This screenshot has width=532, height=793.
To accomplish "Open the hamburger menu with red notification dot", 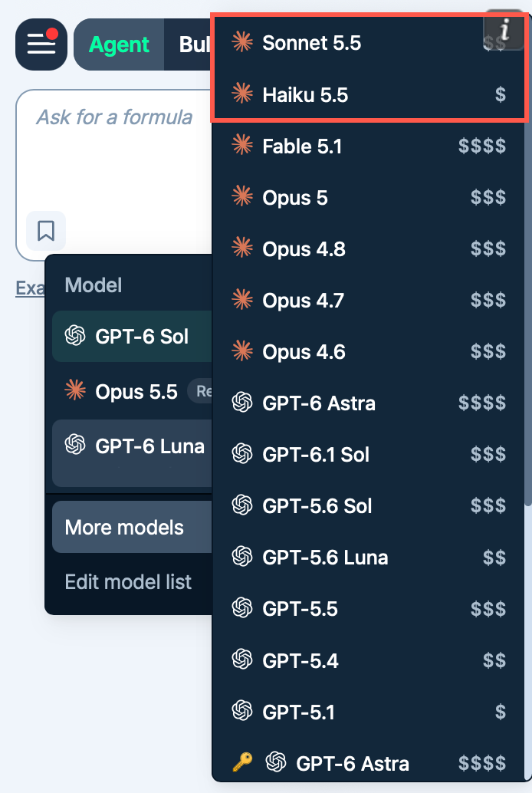I will pos(41,44).
